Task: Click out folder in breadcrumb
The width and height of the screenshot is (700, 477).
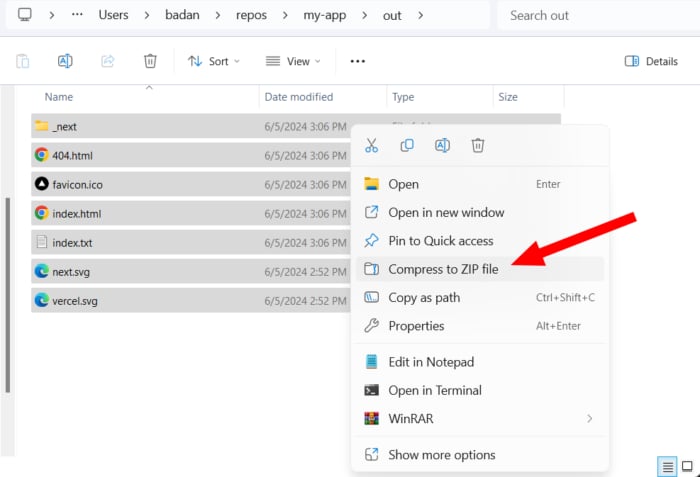Action: [392, 15]
